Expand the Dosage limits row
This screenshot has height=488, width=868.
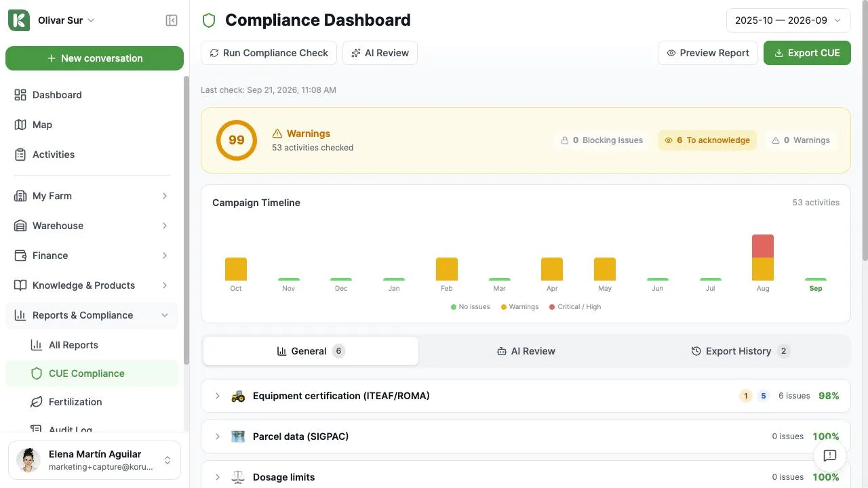[526, 474]
